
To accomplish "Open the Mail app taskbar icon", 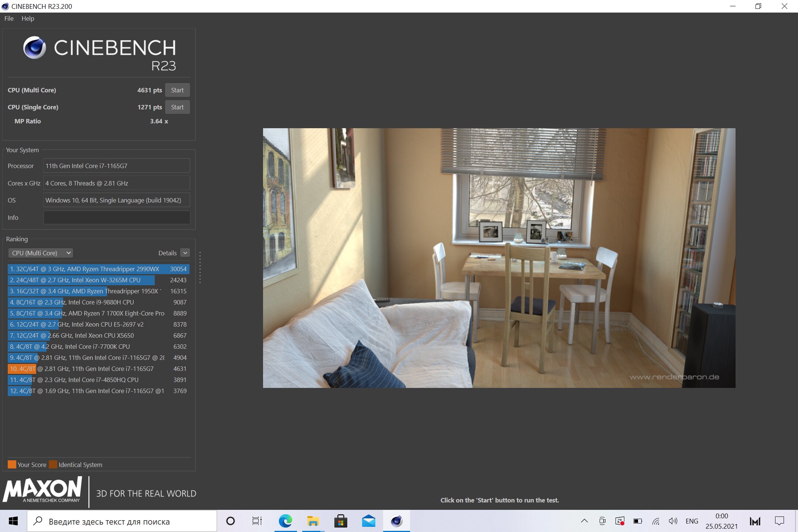I will (368, 521).
